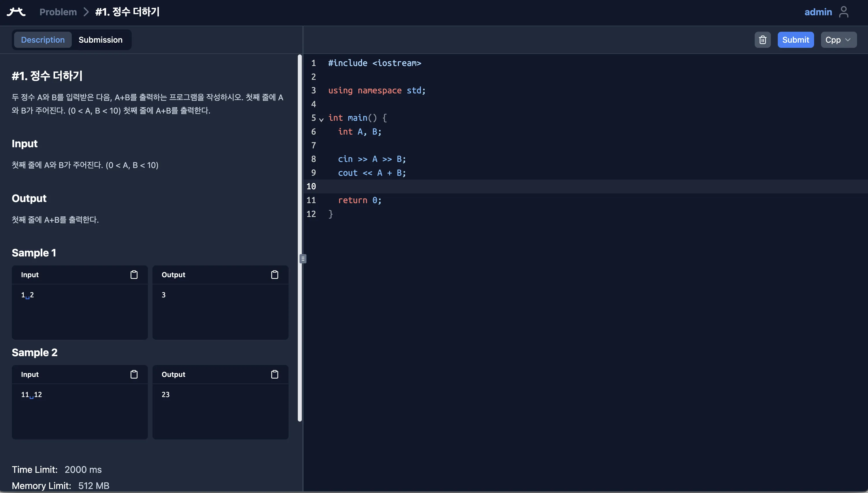Copy Sample 1 input with clipboard icon
868x493 pixels.
click(134, 275)
